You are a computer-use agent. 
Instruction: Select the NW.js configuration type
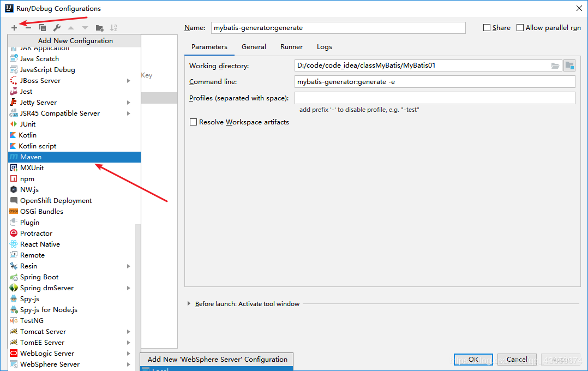click(x=74, y=189)
